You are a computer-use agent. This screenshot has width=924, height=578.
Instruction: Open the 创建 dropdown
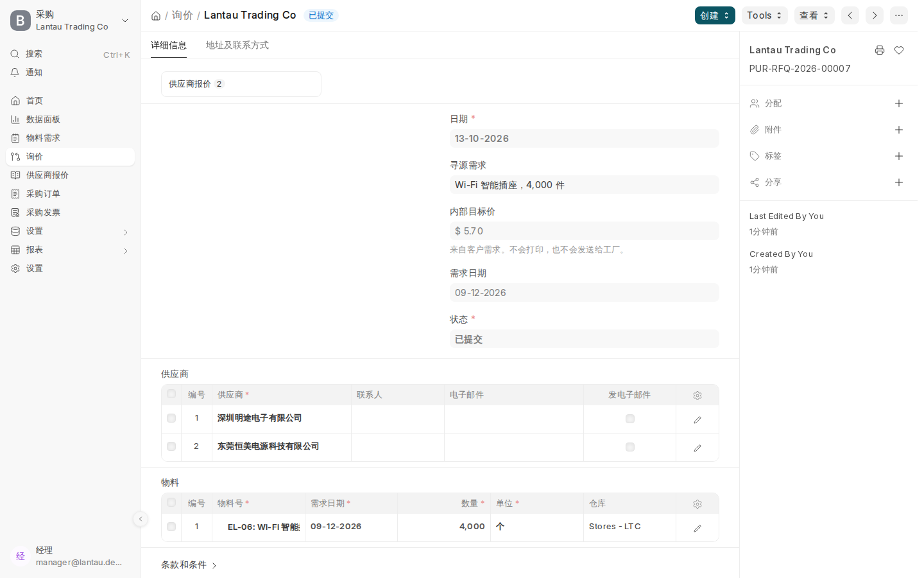click(x=715, y=15)
